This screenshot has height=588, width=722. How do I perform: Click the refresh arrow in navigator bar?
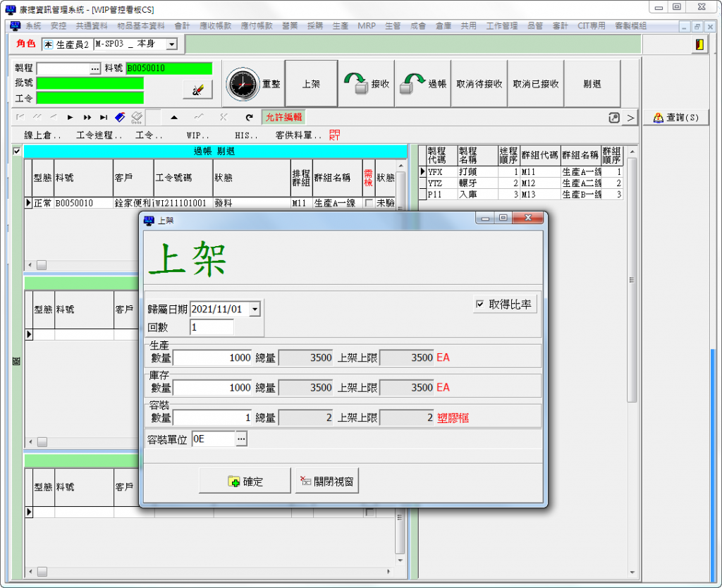point(249,117)
